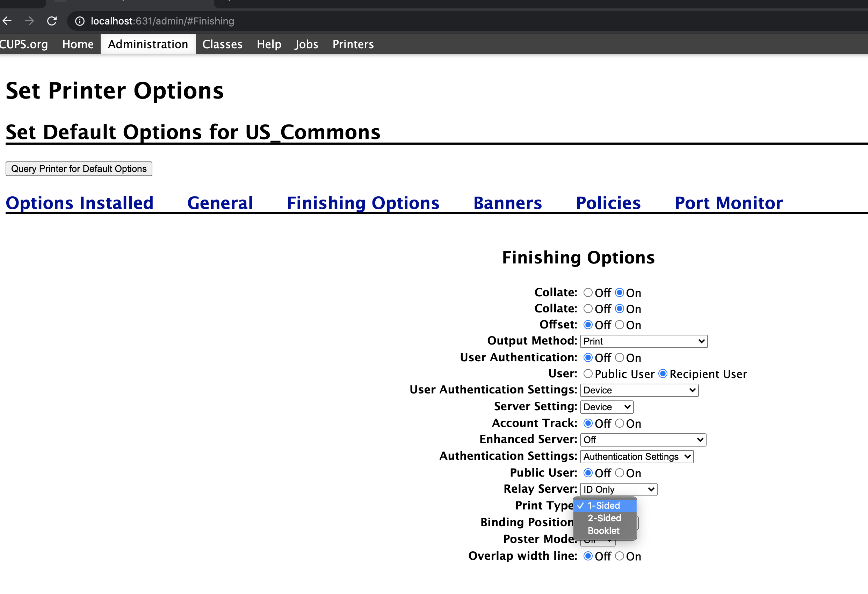This screenshot has width=868, height=594.
Task: Select Public User radio for User
Action: [x=588, y=374]
